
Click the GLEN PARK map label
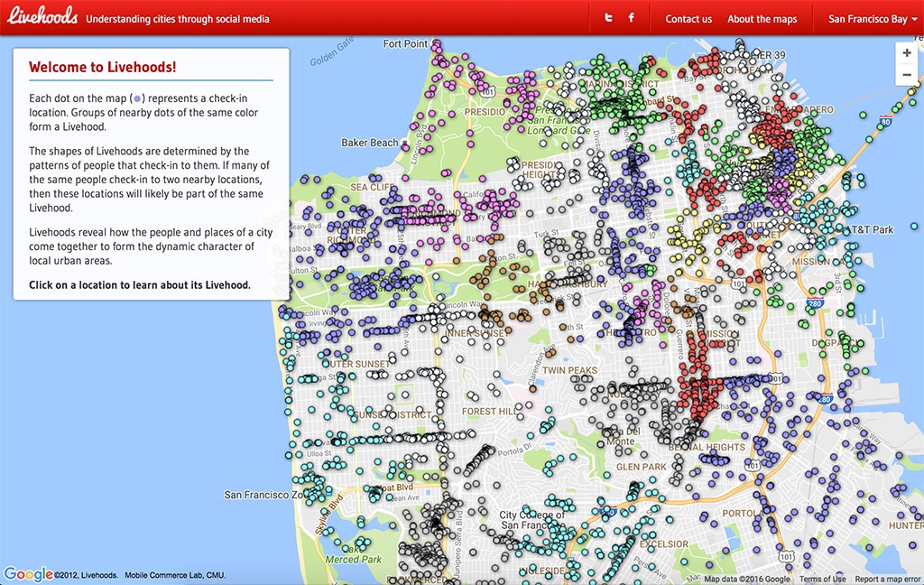642,467
